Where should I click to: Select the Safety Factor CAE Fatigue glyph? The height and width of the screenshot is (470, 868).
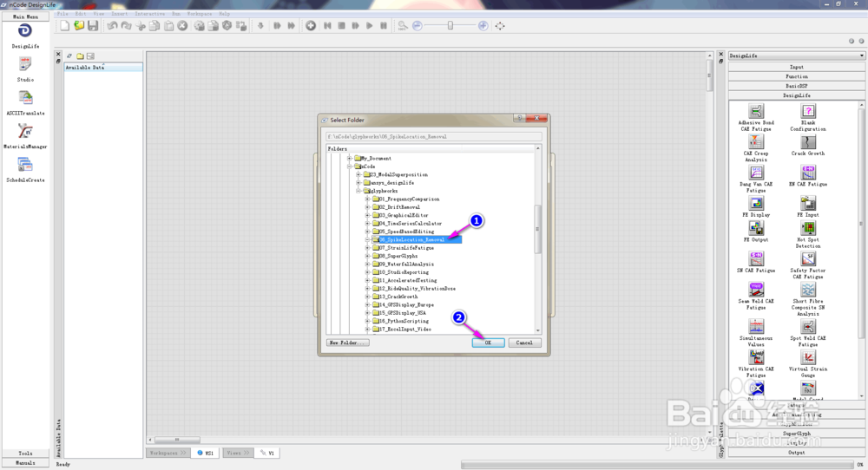pyautogui.click(x=808, y=265)
